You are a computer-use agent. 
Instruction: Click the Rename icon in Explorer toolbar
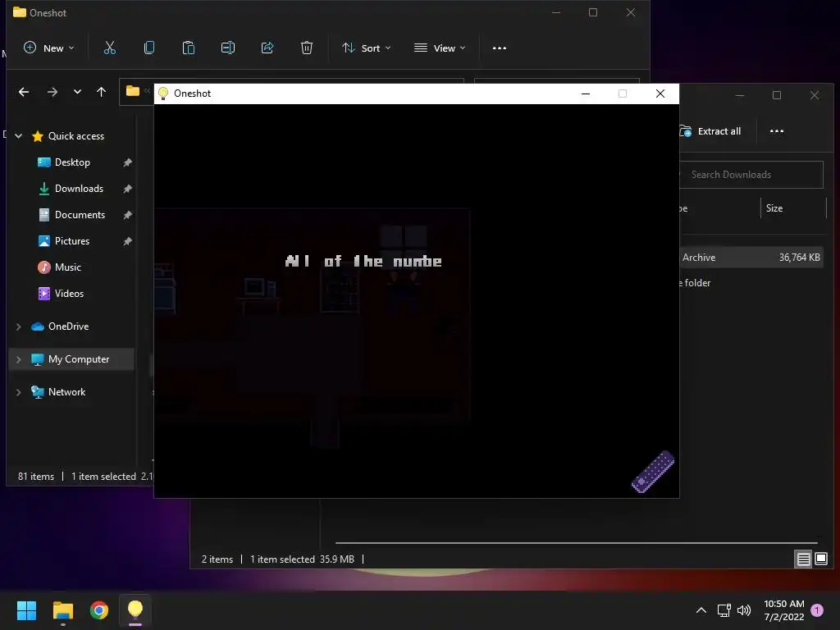coord(228,48)
